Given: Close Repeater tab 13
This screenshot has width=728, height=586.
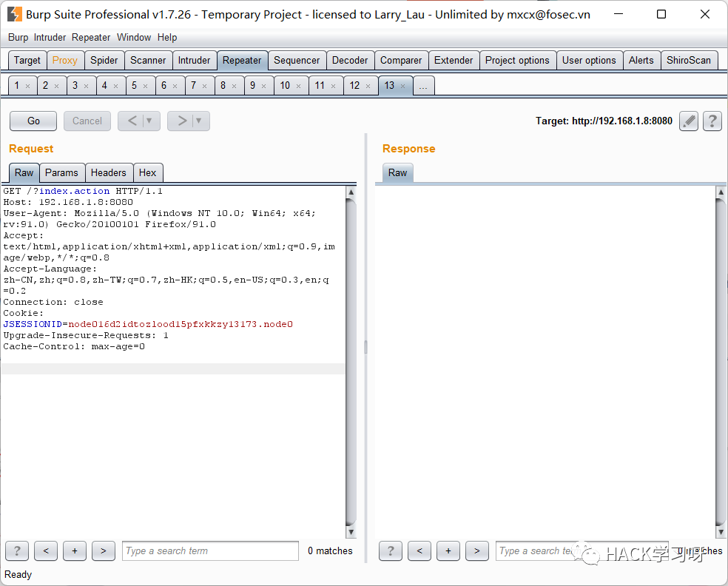Looking at the screenshot, I should tap(403, 86).
